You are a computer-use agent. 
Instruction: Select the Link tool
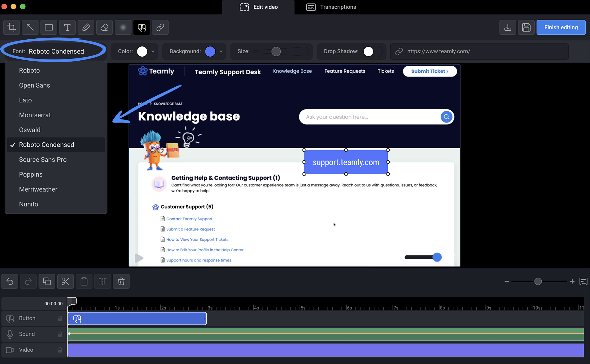(160, 28)
